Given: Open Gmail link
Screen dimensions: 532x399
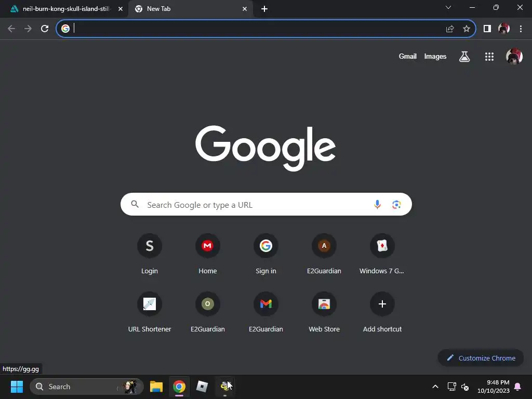Looking at the screenshot, I should [407, 56].
